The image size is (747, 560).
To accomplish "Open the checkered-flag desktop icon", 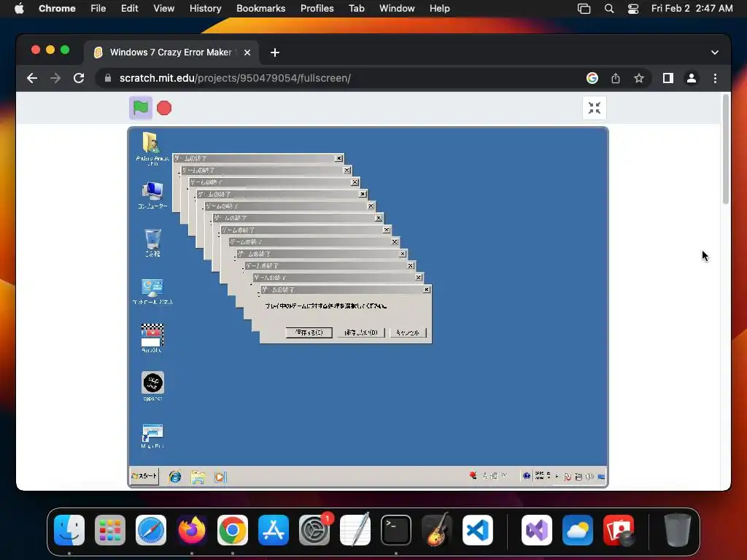I will pos(152,338).
